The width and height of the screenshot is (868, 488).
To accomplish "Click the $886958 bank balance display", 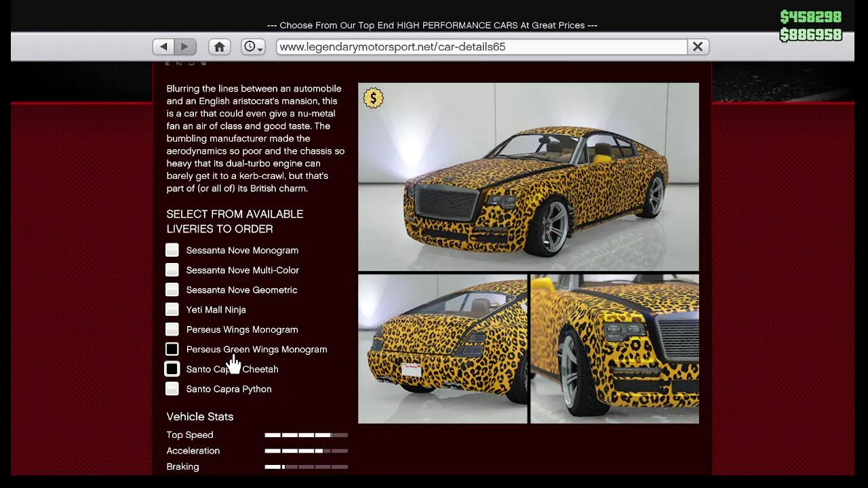I will pos(811,35).
